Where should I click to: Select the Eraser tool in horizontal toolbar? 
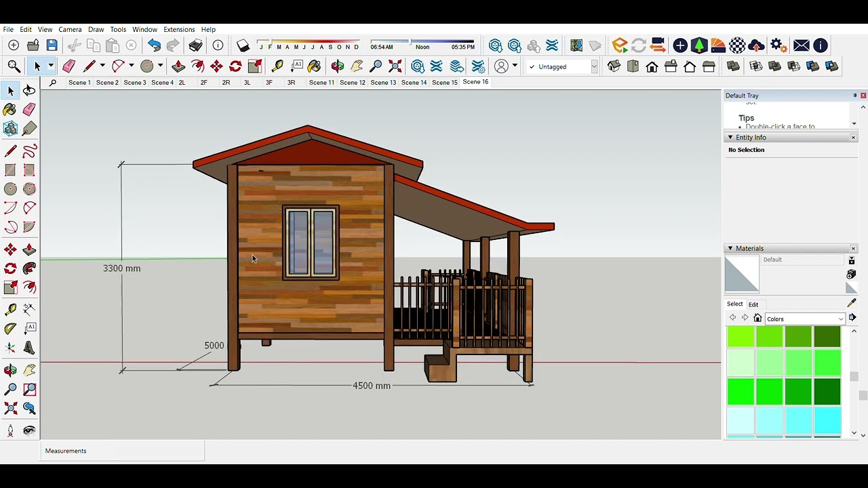tap(68, 66)
